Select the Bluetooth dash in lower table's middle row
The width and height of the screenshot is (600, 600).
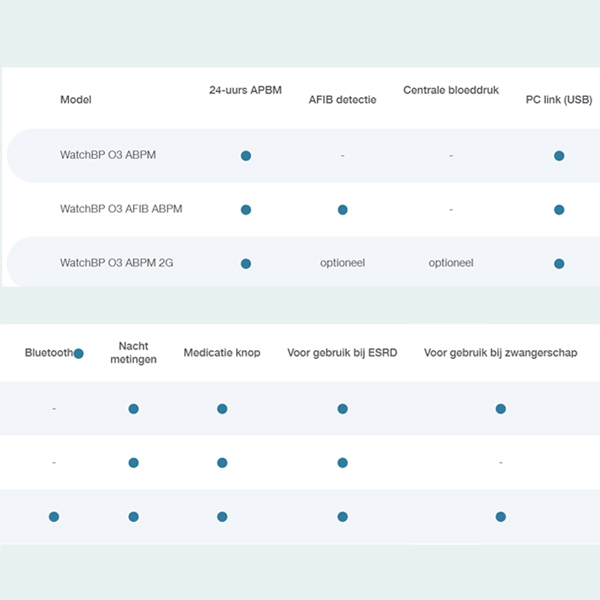pos(54,463)
